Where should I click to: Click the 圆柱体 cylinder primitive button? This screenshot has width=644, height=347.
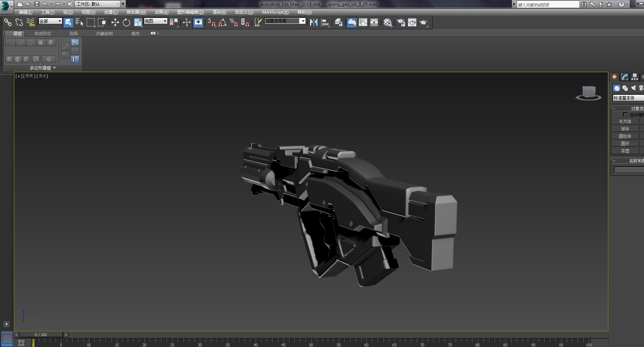(625, 136)
